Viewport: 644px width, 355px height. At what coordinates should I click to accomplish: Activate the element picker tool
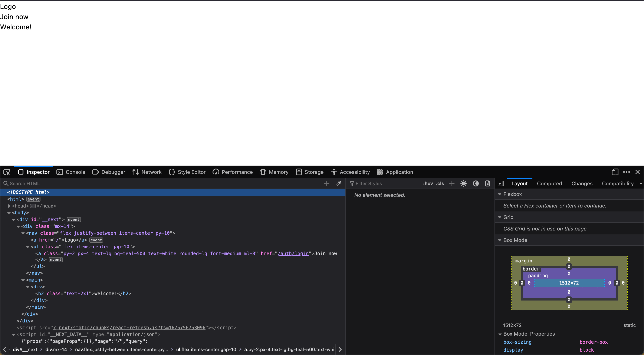click(x=7, y=172)
